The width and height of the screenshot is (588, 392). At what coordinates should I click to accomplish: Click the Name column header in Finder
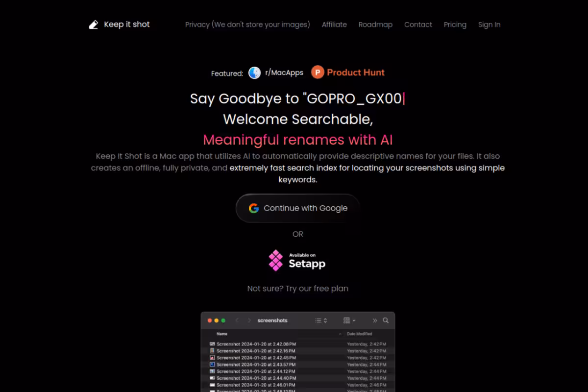(x=222, y=334)
